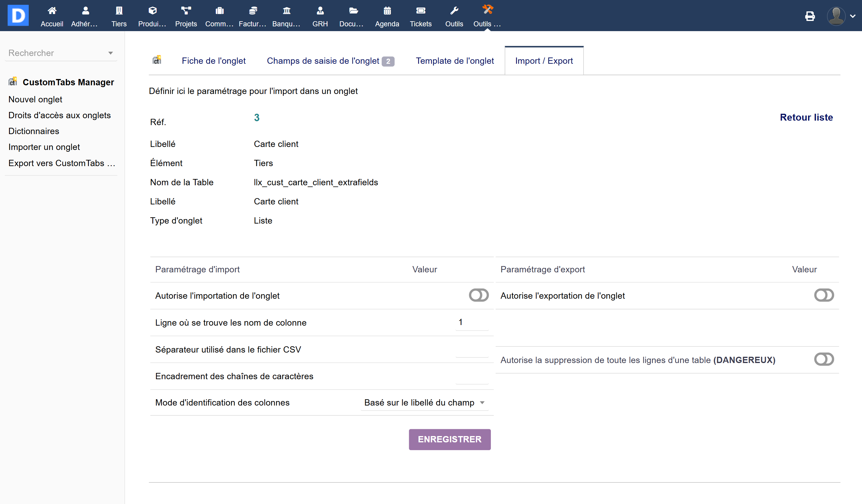Enable Autorise l'importation de l'onglet toggle
This screenshot has height=504, width=862.
(x=479, y=295)
